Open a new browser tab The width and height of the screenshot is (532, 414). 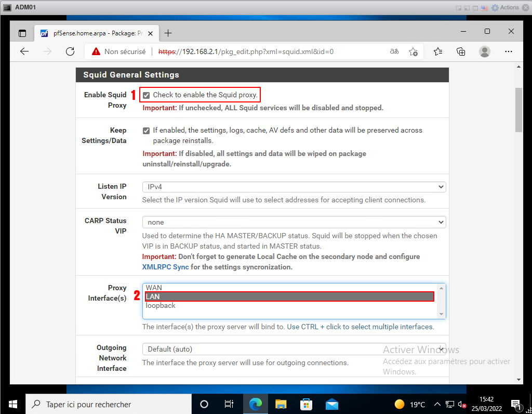click(x=168, y=33)
